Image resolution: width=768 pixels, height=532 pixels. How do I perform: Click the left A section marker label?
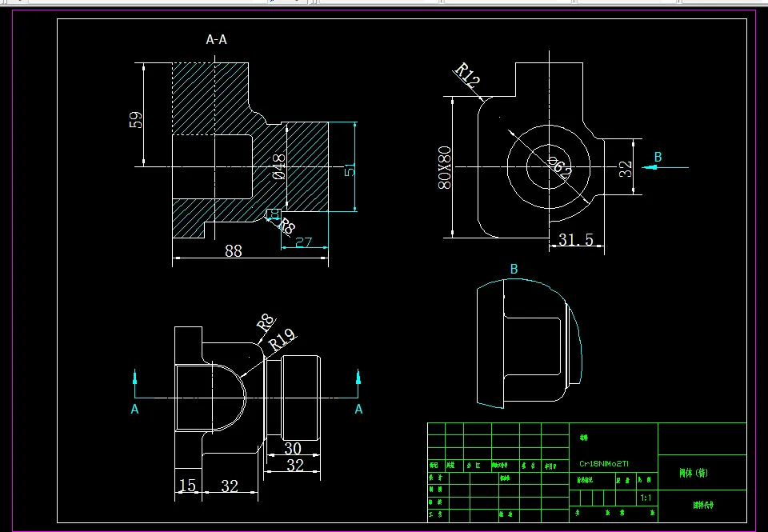134,409
